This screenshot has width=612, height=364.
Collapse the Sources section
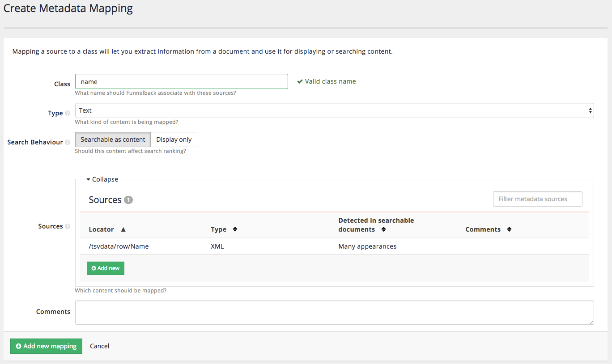click(x=102, y=179)
